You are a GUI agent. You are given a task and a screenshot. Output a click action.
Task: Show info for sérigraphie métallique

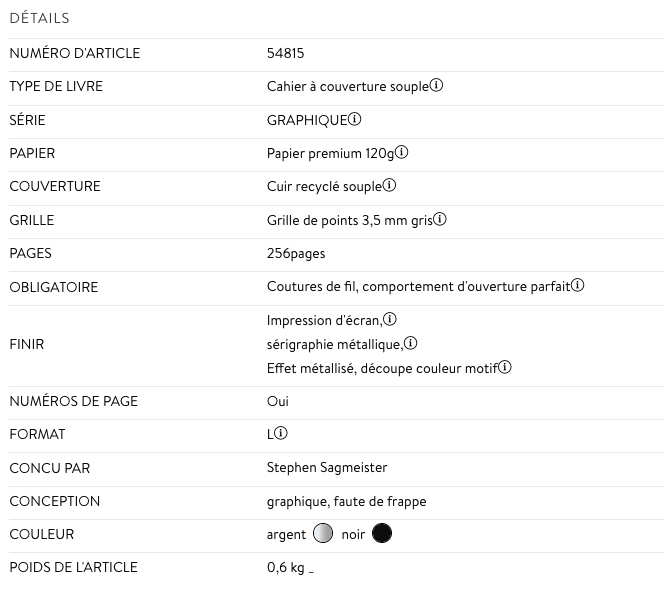(x=410, y=344)
